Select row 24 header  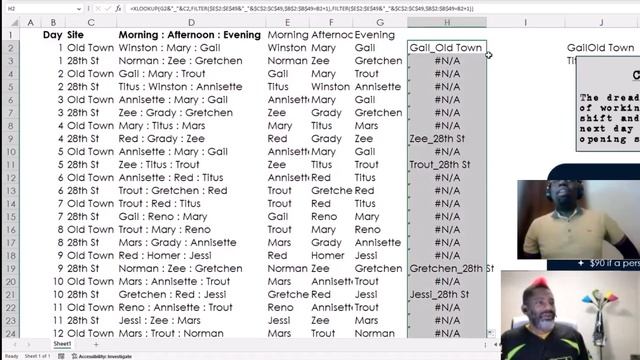[x=11, y=333]
